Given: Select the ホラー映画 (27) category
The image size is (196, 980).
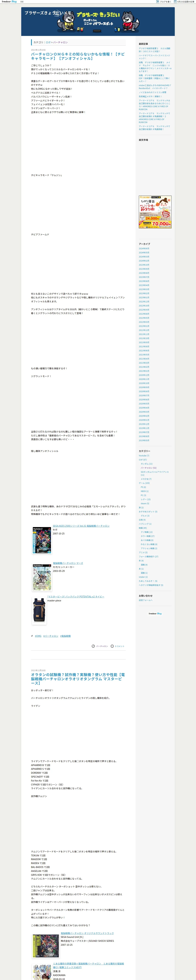Looking at the screenshot, I should (x=148, y=536).
